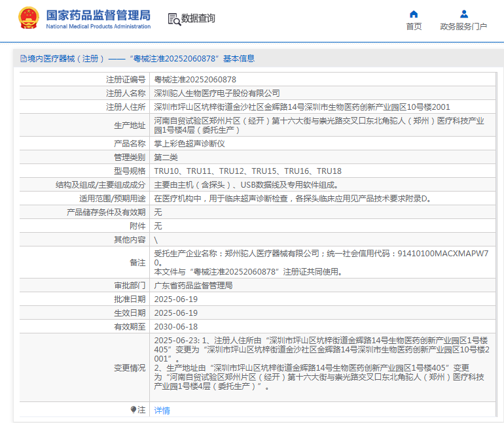Screen dimensions: 504x423
Task: Click the 国家药品监督管理局 site title
Action: (98, 14)
